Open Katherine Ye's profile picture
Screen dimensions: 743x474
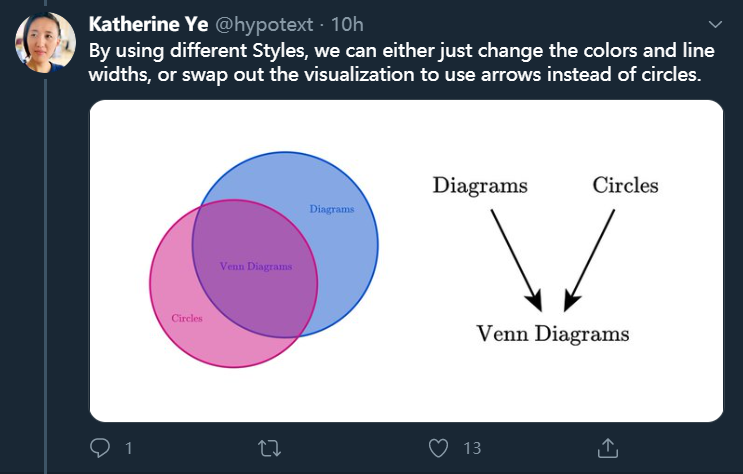pyautogui.click(x=45, y=43)
